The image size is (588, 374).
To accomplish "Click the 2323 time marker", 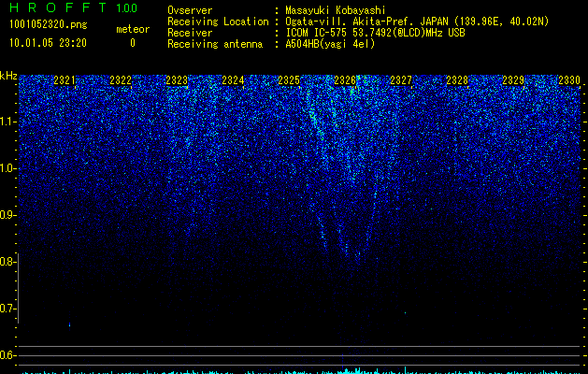I will 177,80.
